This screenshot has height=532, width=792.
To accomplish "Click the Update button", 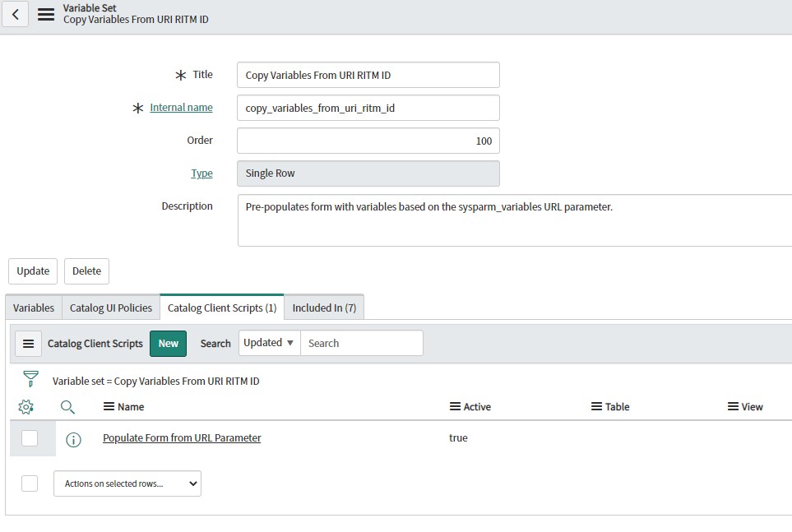I will [33, 271].
